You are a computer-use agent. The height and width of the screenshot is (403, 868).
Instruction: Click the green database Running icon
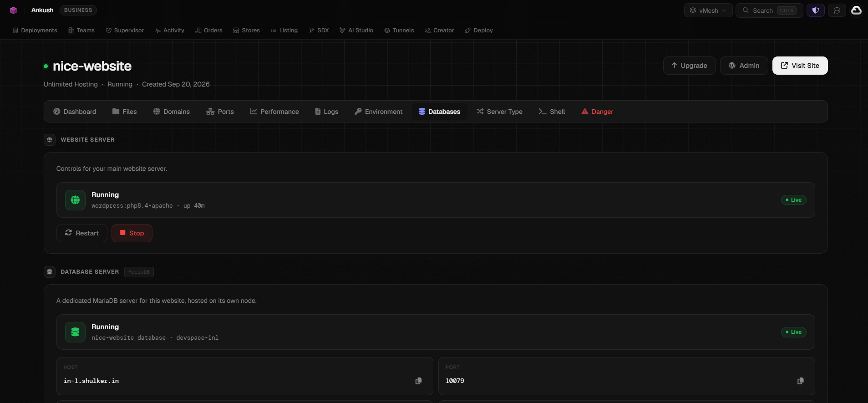[x=75, y=332]
